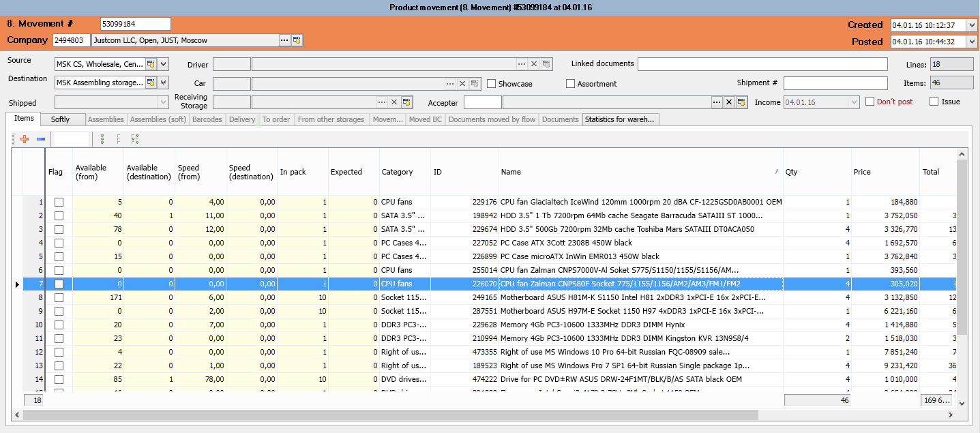Sort by the ID column header
The height and width of the screenshot is (433, 980).
464,172
